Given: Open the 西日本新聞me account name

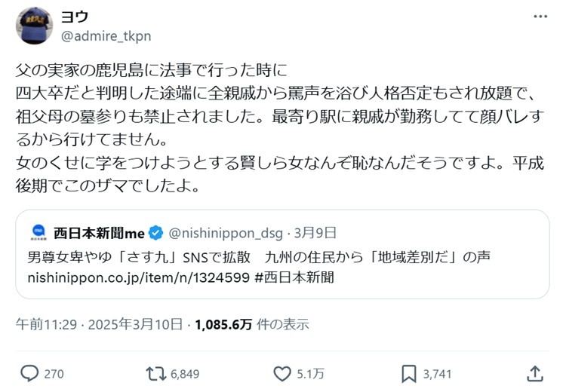Looking at the screenshot, I should [99, 232].
